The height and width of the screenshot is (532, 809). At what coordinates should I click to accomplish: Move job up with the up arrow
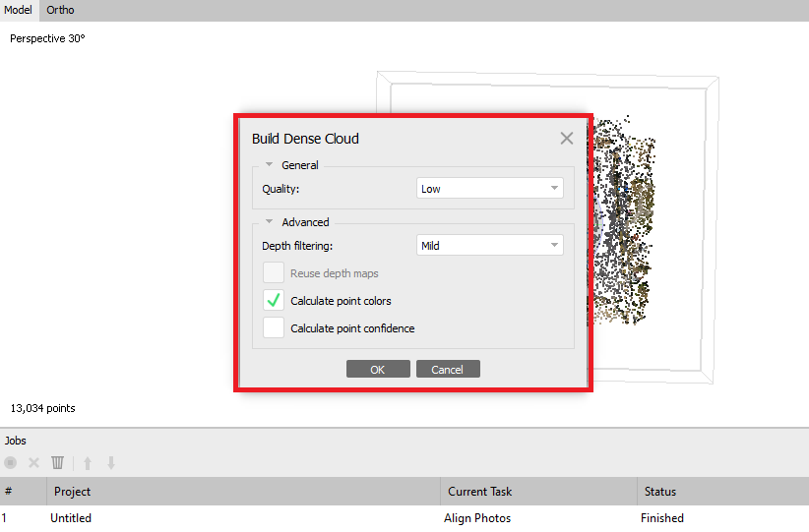[87, 462]
